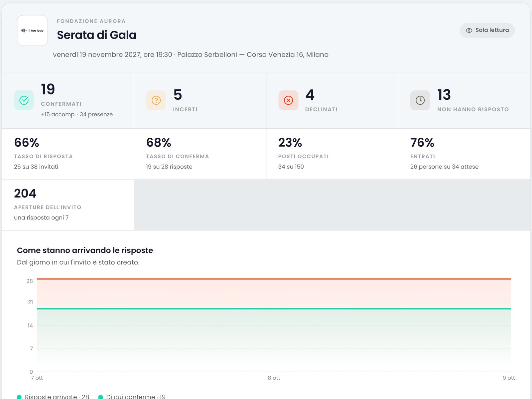Click the green legend swatch for conferme
The width and height of the screenshot is (532, 399).
100,397
